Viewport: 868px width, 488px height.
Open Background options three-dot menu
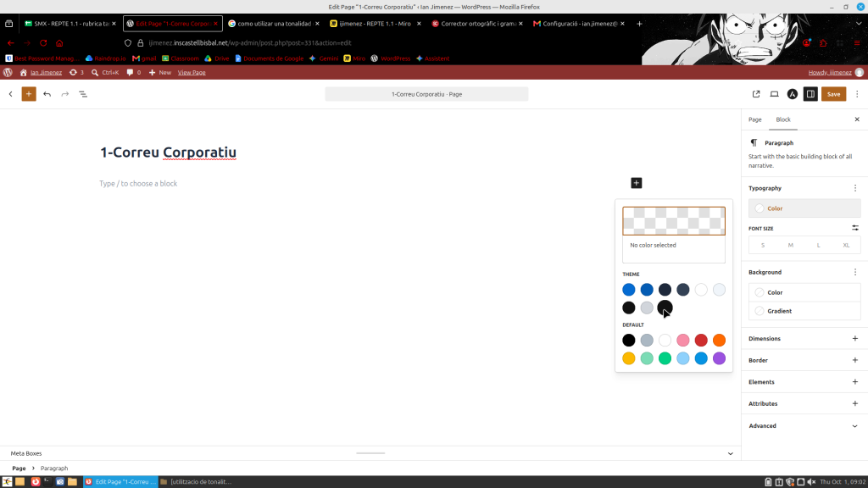[855, 272]
